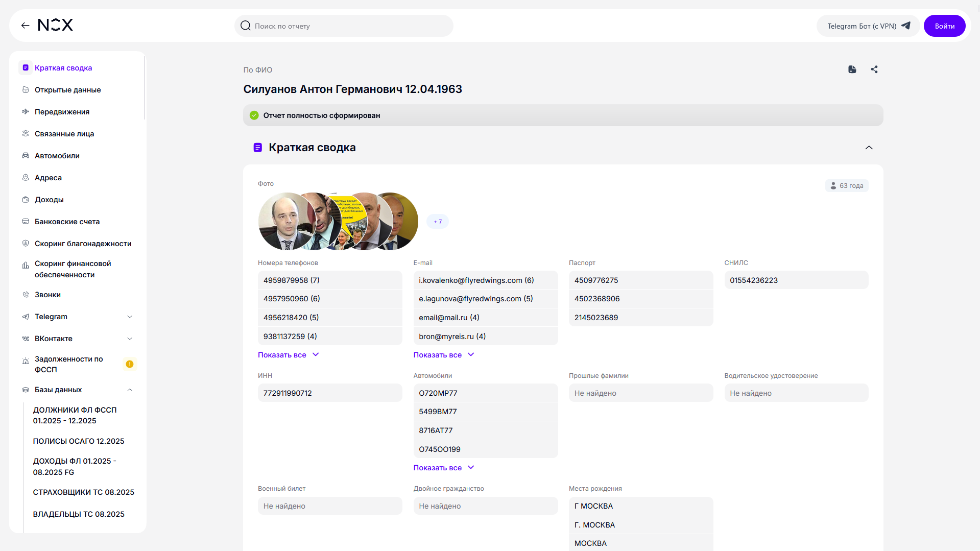The width and height of the screenshot is (980, 551).
Task: Click the Передвижения airplane icon
Action: (x=26, y=112)
